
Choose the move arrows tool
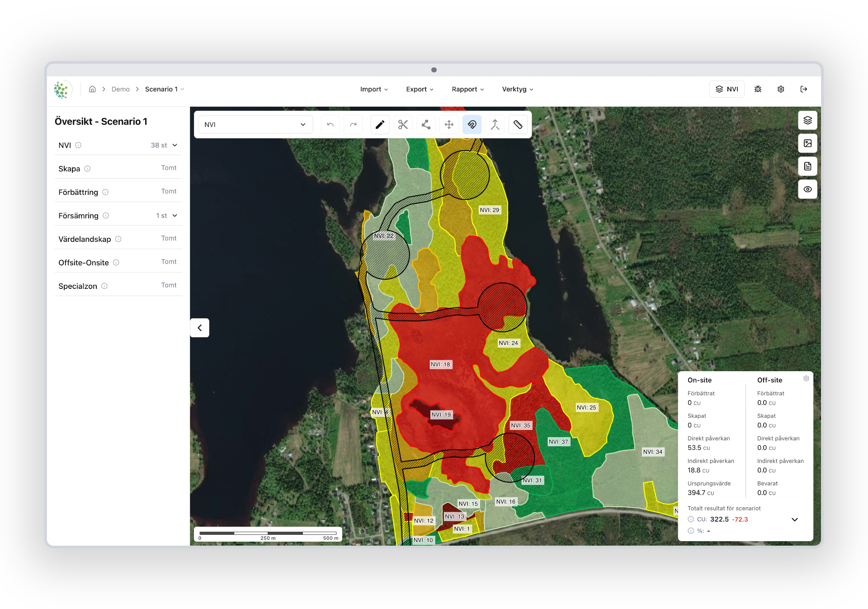[449, 125]
